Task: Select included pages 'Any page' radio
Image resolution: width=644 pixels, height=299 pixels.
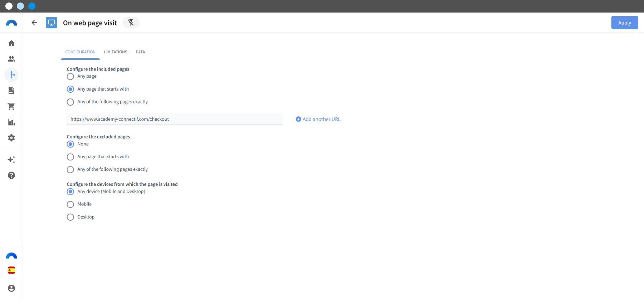Action: pyautogui.click(x=70, y=77)
